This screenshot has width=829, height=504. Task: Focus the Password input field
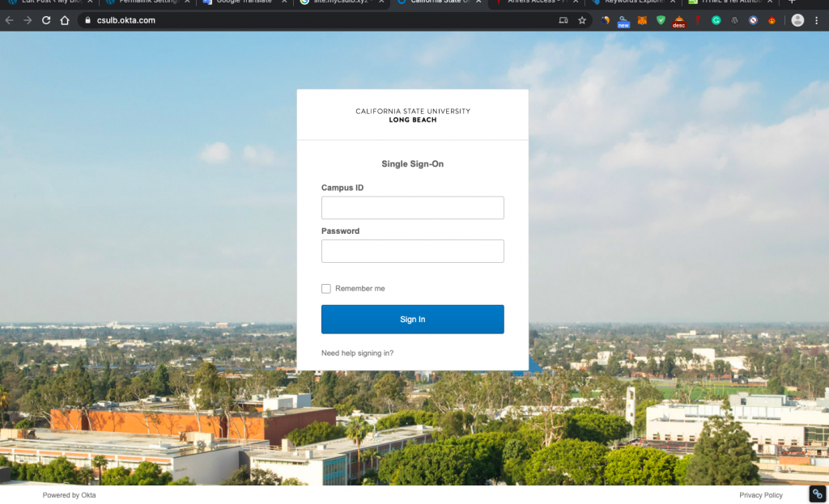412,251
